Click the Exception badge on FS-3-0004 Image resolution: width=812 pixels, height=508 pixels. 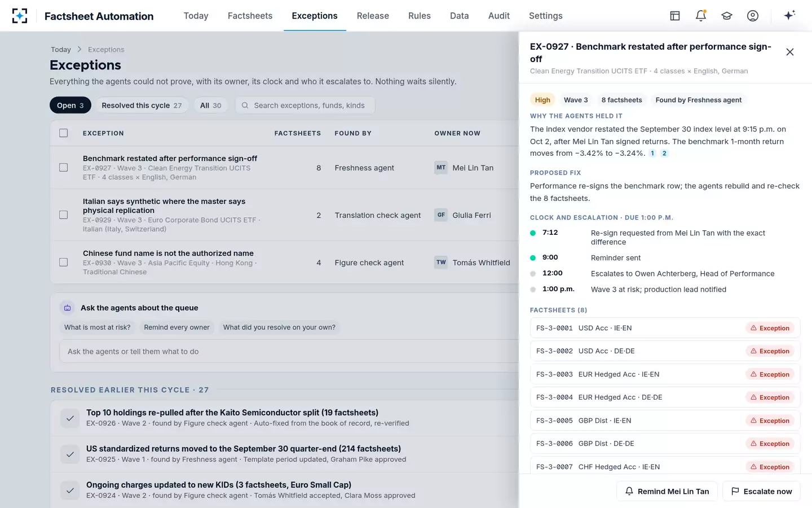click(770, 397)
